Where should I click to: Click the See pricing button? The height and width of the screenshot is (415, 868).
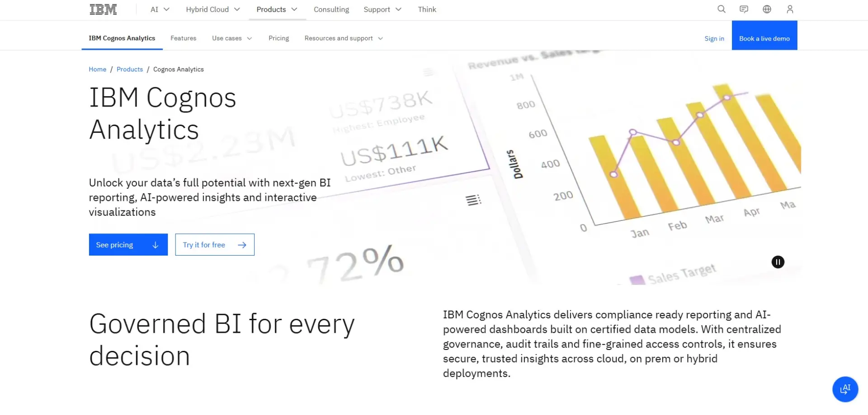(128, 244)
